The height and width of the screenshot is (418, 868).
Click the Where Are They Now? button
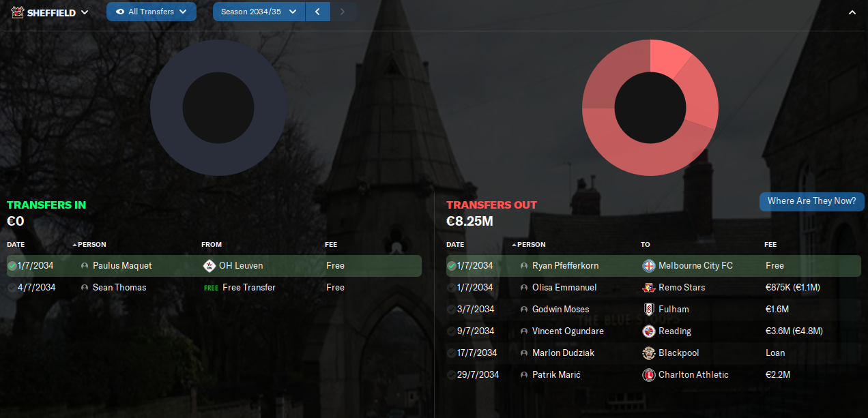pos(811,201)
